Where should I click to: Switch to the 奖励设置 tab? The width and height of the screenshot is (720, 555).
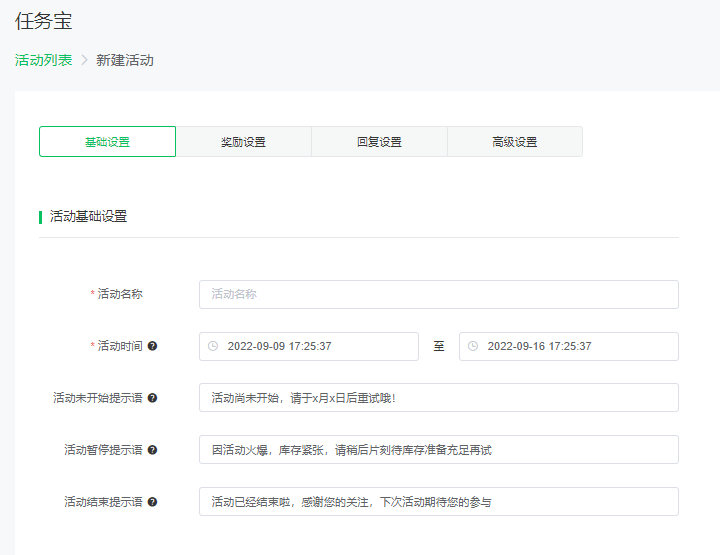point(243,142)
